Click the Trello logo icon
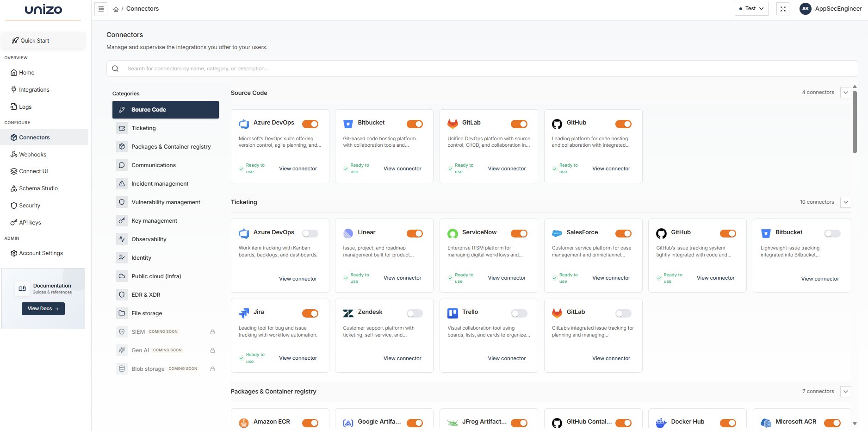The width and height of the screenshot is (868, 431). click(x=453, y=313)
